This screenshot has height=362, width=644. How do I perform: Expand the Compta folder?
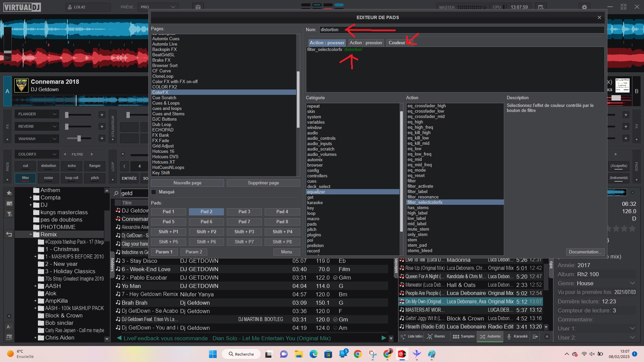coord(31,198)
